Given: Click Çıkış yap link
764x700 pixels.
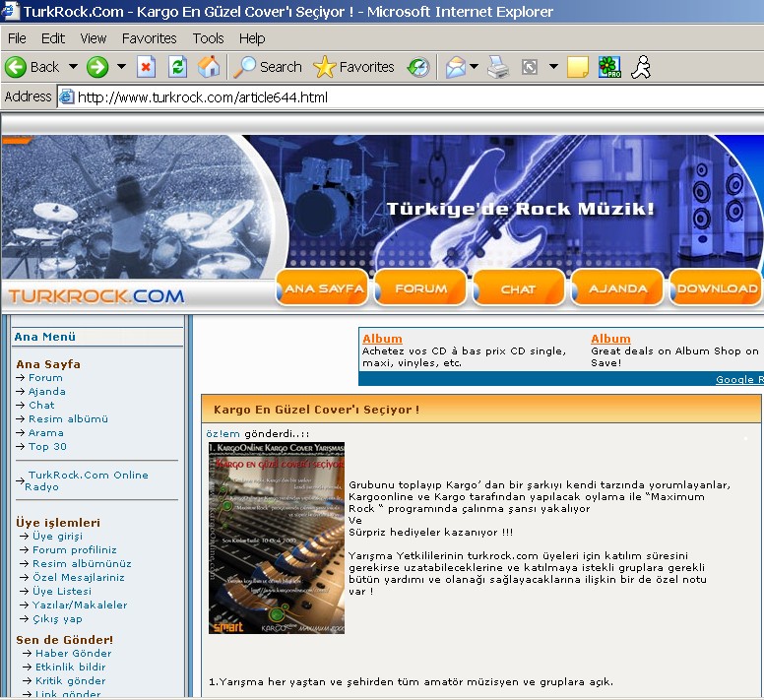Looking at the screenshot, I should pyautogui.click(x=57, y=618).
